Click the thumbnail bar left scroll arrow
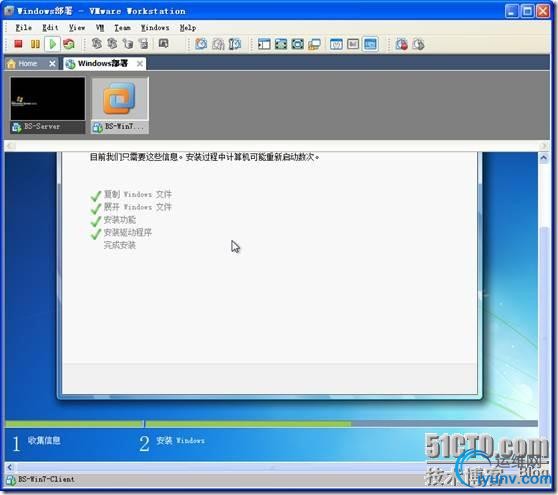The width and height of the screenshot is (558, 495). pyautogui.click(x=10, y=146)
